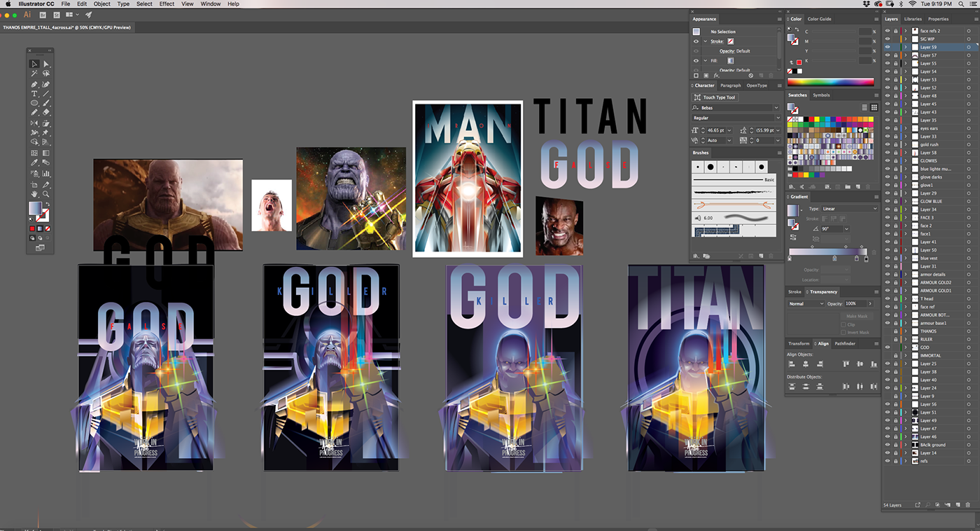Select the Selection tool in the toolbar
The width and height of the screenshot is (980, 531).
point(34,63)
